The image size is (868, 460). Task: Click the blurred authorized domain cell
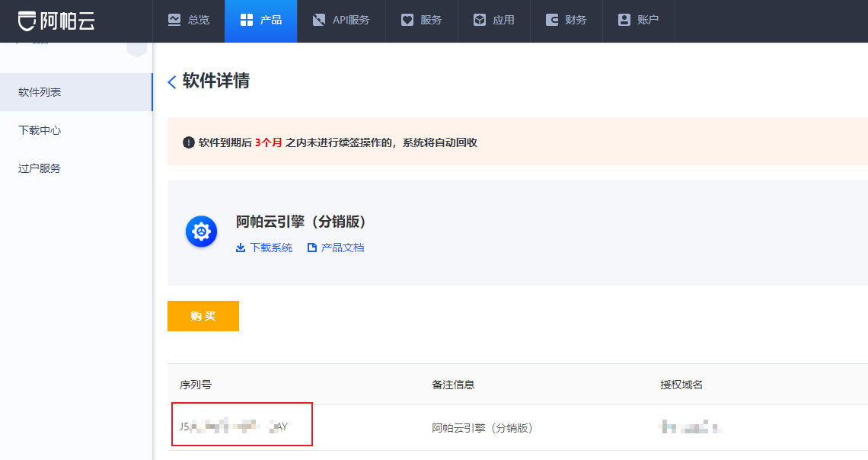(690, 426)
